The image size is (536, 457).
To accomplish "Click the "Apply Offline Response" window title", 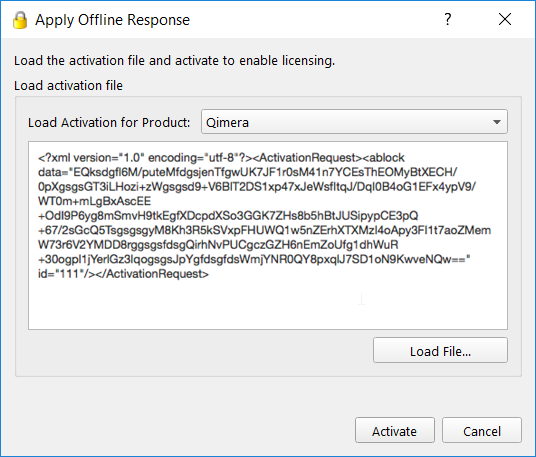I will click(112, 20).
